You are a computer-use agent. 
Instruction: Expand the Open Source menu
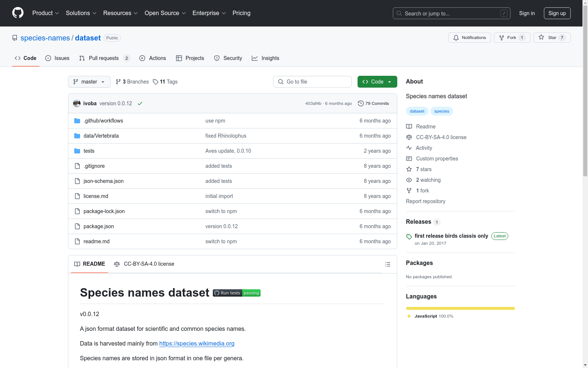click(165, 13)
